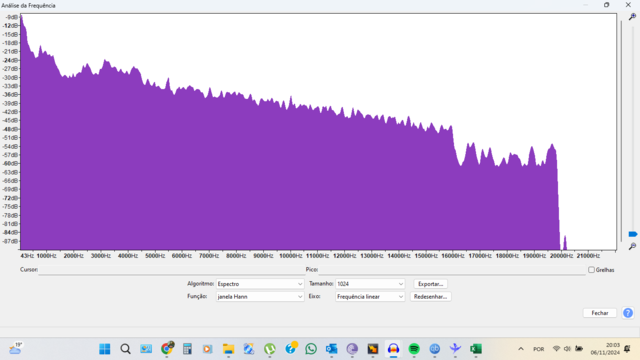Click the battery tray icon
Screen dimensions: 640x360
(x=579, y=349)
